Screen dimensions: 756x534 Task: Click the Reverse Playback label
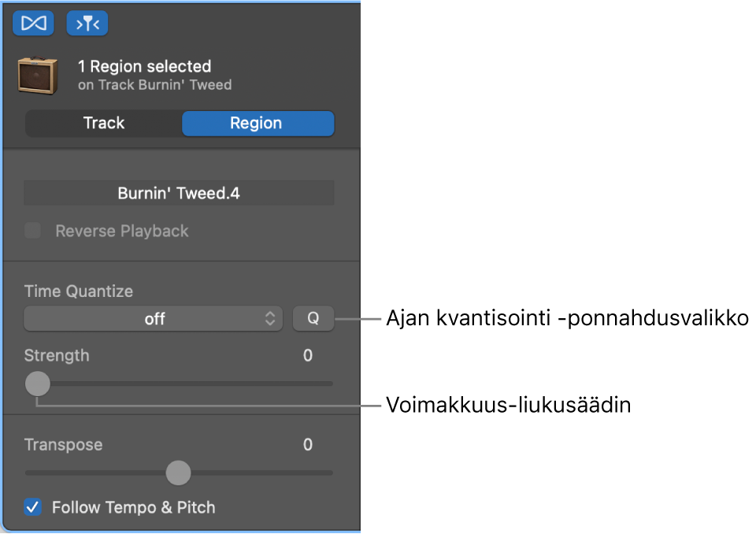click(x=122, y=231)
